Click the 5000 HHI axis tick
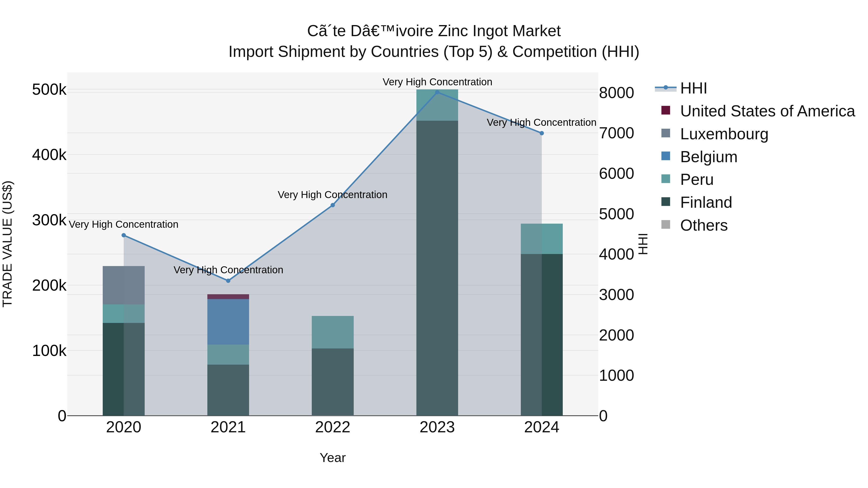Screen dimensions: 868x488 [x=617, y=214]
